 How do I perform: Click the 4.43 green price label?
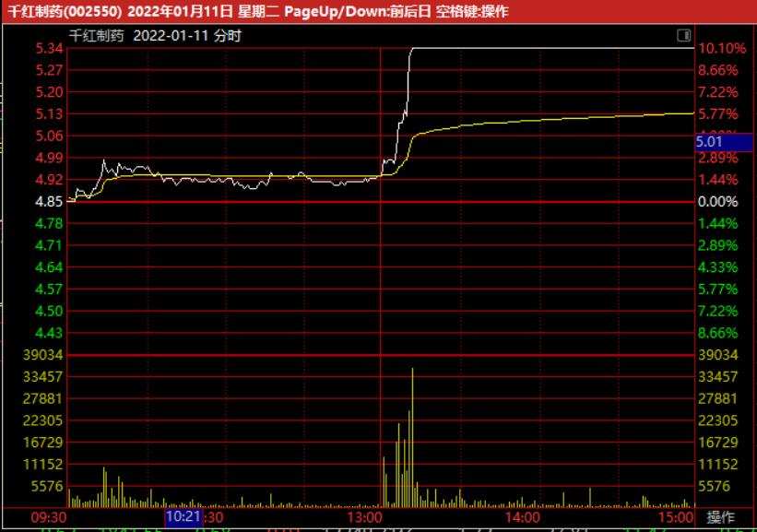[x=49, y=333]
